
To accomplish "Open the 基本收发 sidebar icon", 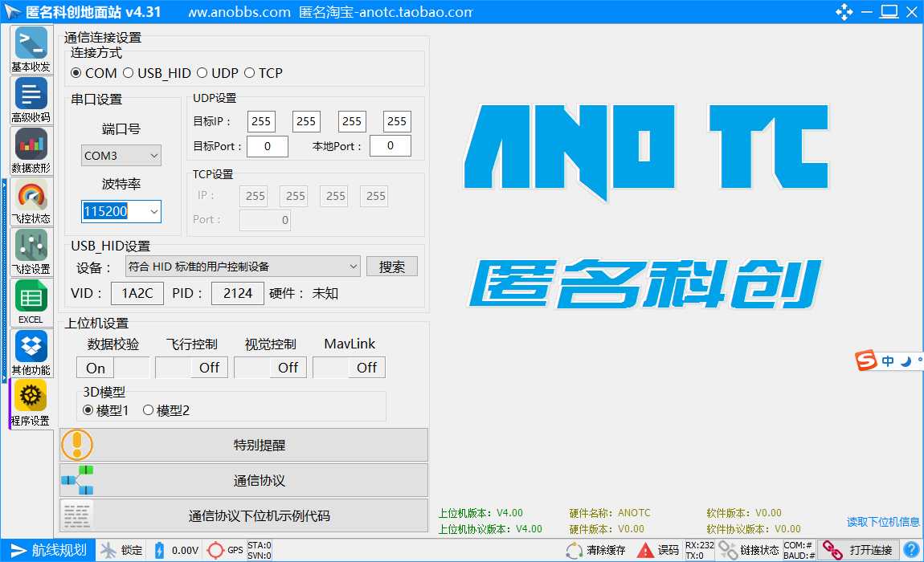I will pyautogui.click(x=31, y=49).
